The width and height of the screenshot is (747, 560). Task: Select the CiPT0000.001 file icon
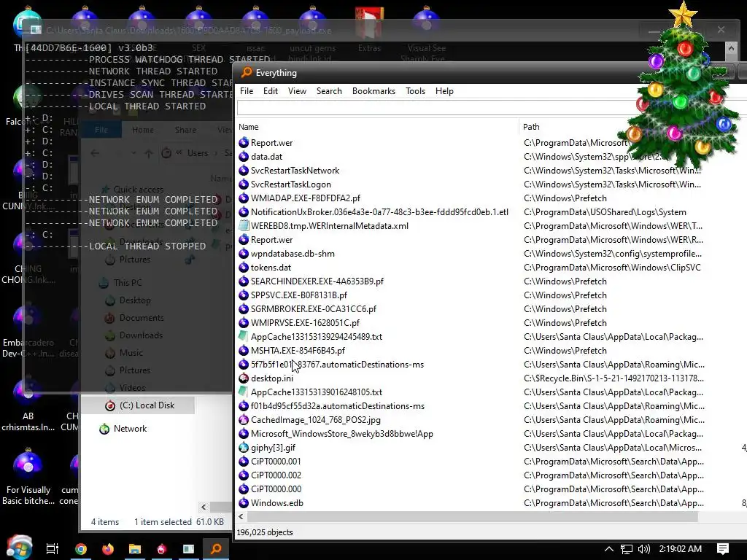(244, 462)
